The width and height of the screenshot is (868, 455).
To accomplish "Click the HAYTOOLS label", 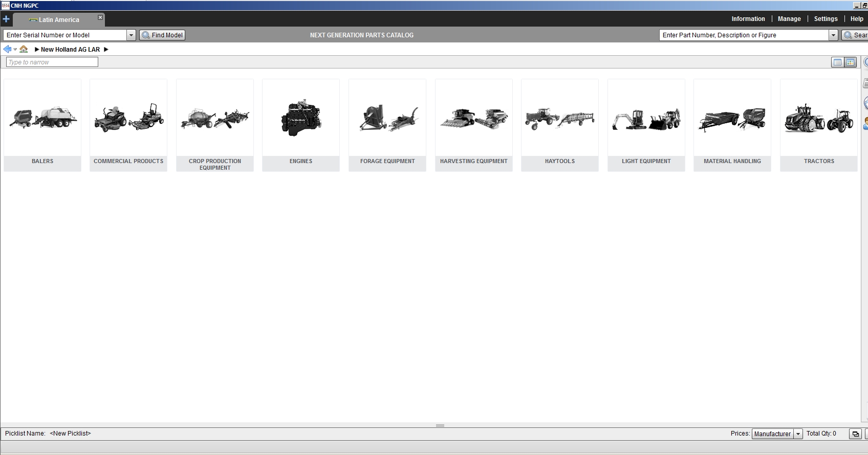I will click(x=560, y=161).
